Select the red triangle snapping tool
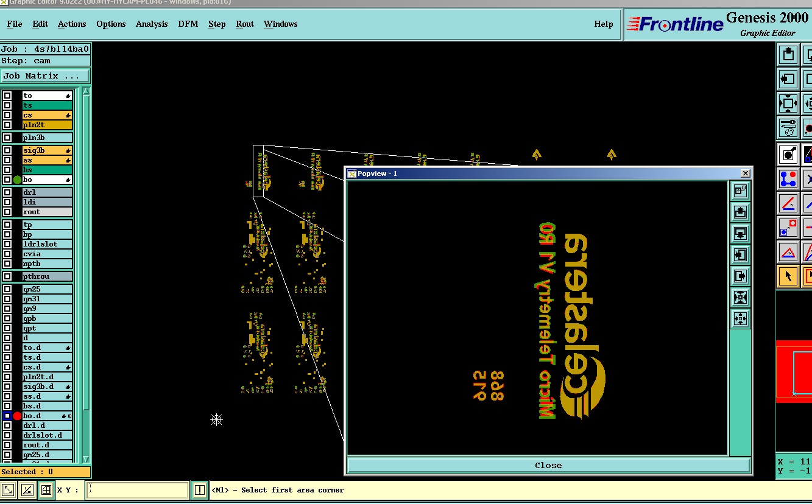 [x=788, y=251]
